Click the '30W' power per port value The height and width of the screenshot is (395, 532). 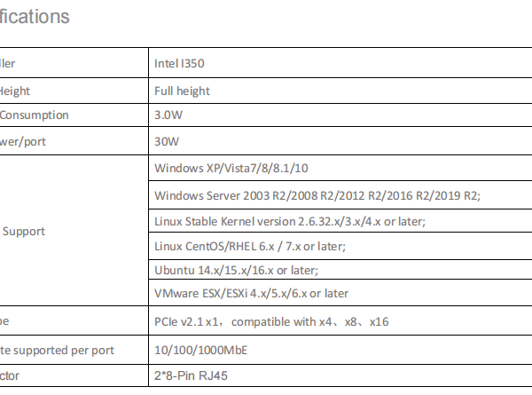(167, 141)
